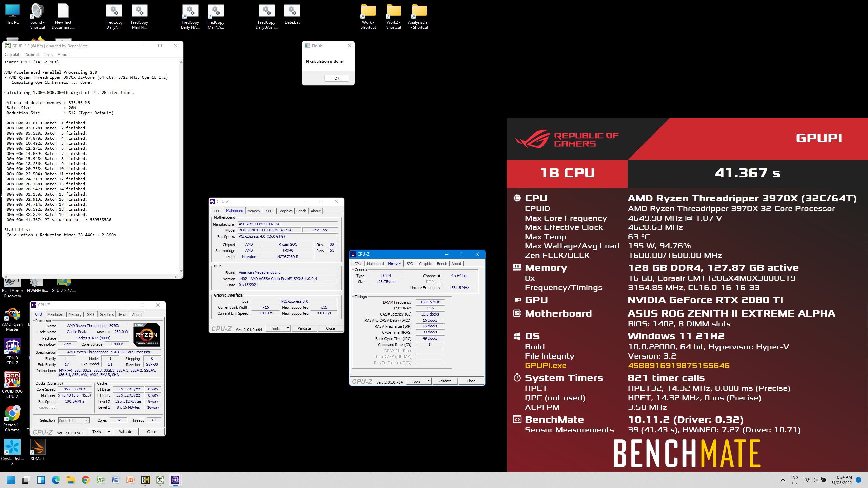Open Microsoft Edge from taskbar
868x488 pixels.
click(x=56, y=480)
